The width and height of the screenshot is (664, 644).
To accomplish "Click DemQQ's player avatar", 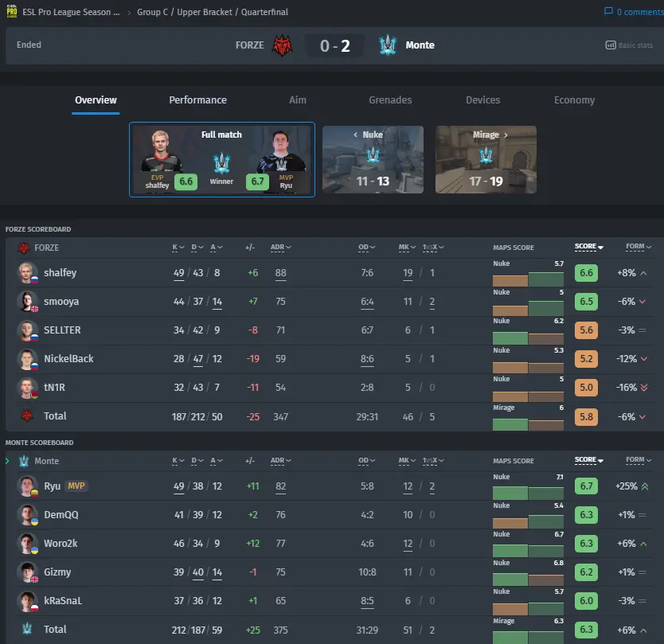I will point(27,515).
